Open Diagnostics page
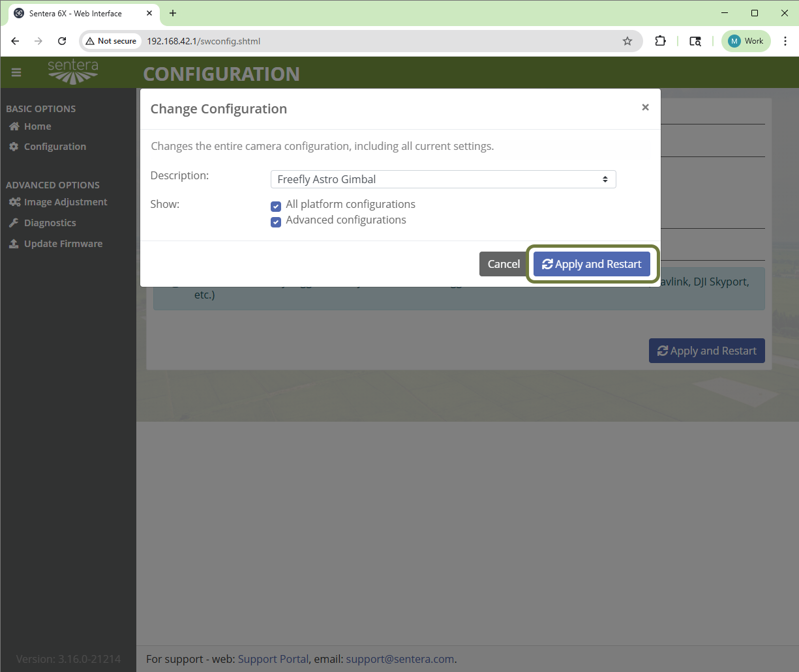 coord(50,223)
